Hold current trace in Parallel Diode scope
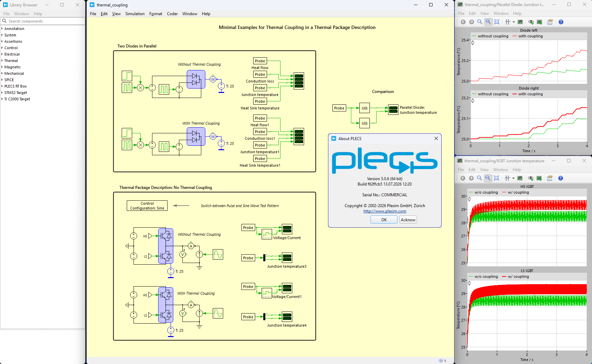Viewport: 592px width, 364px height. click(539, 22)
